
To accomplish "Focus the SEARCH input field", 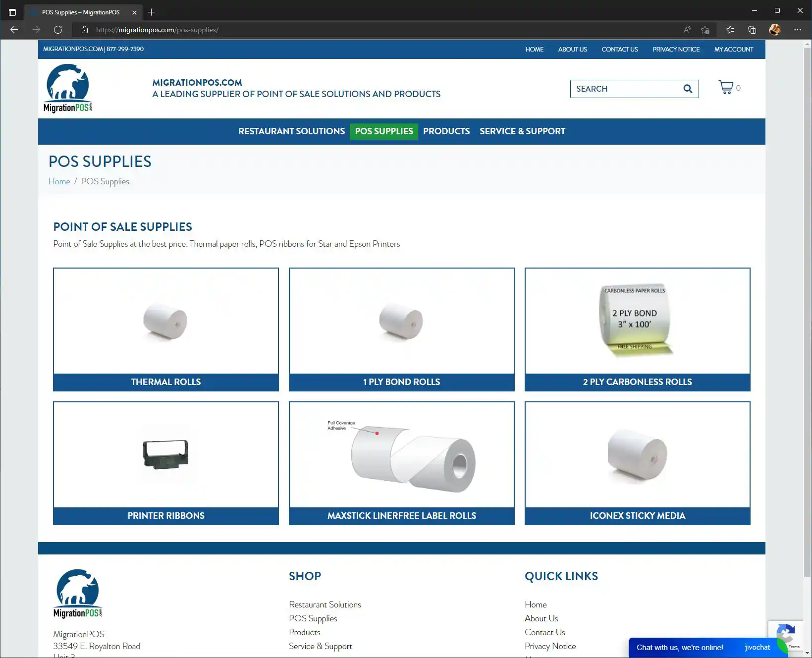I will click(627, 89).
